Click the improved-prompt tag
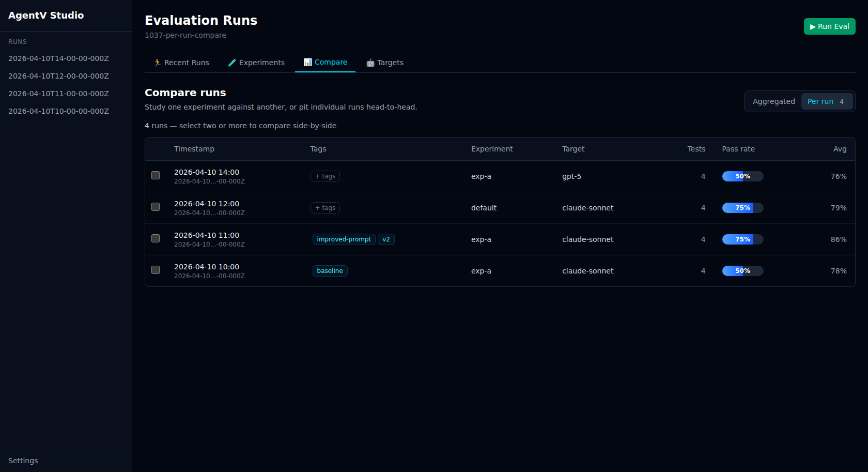 point(344,239)
